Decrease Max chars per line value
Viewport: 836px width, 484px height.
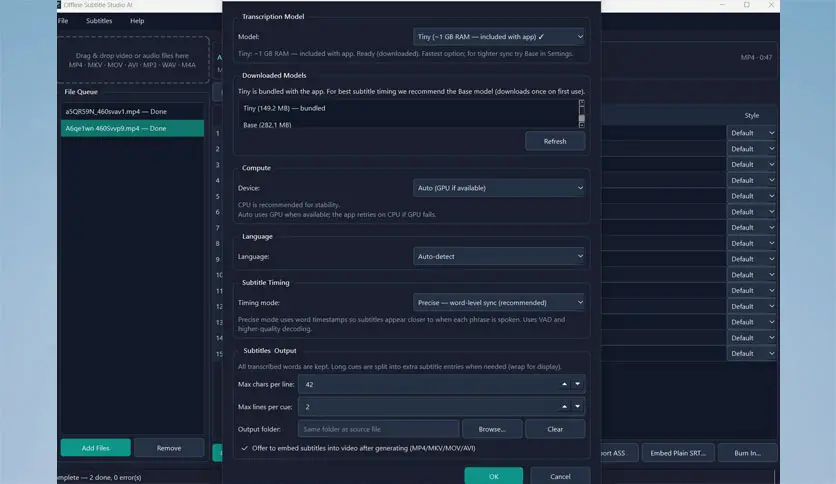pyautogui.click(x=577, y=384)
